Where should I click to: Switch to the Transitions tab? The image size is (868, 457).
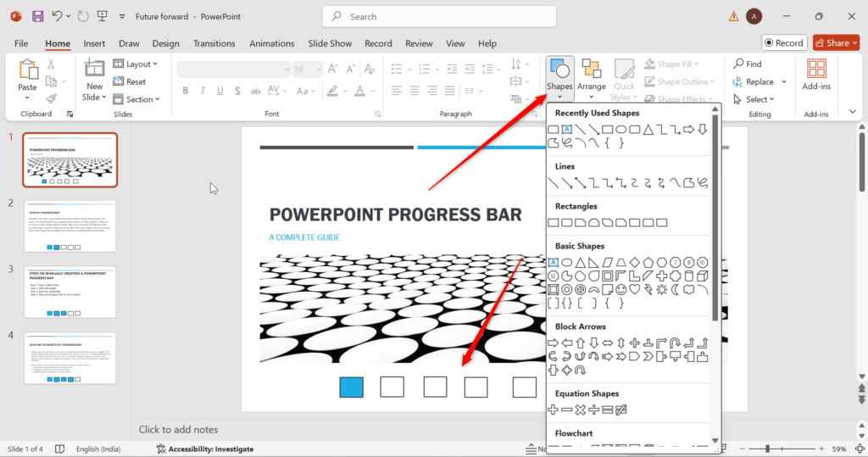pyautogui.click(x=214, y=43)
